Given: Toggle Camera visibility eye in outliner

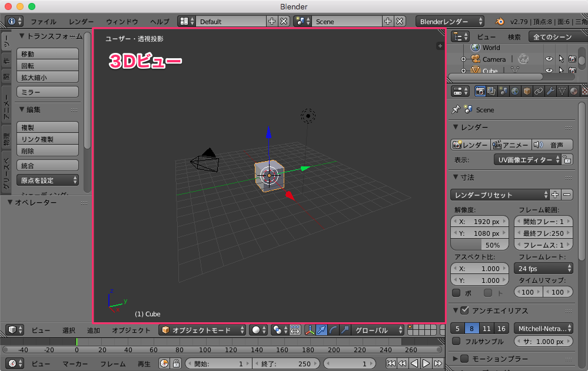Looking at the screenshot, I should [x=549, y=59].
